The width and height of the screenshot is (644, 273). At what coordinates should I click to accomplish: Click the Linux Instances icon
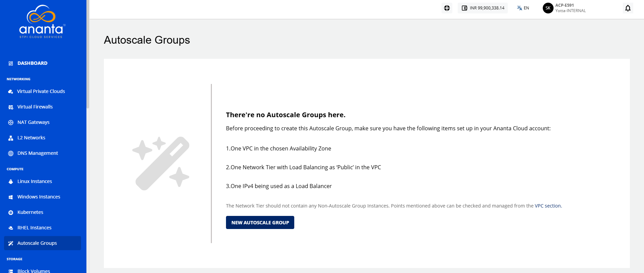11,182
